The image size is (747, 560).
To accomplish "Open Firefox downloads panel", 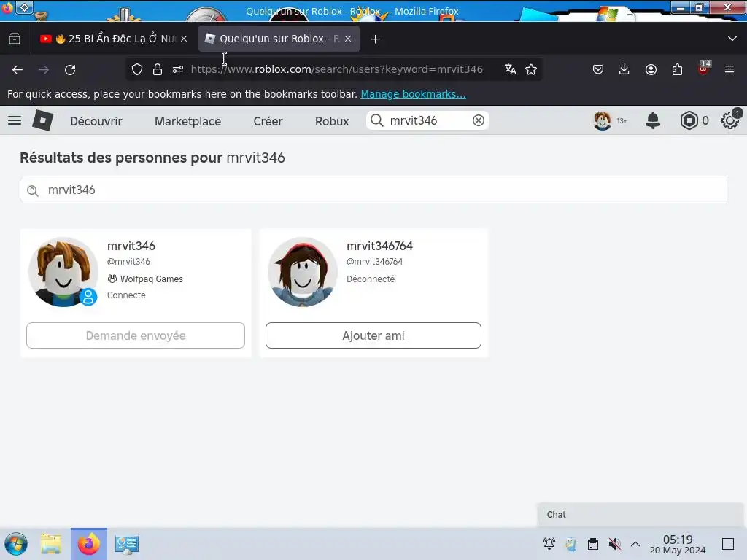I will click(x=624, y=69).
